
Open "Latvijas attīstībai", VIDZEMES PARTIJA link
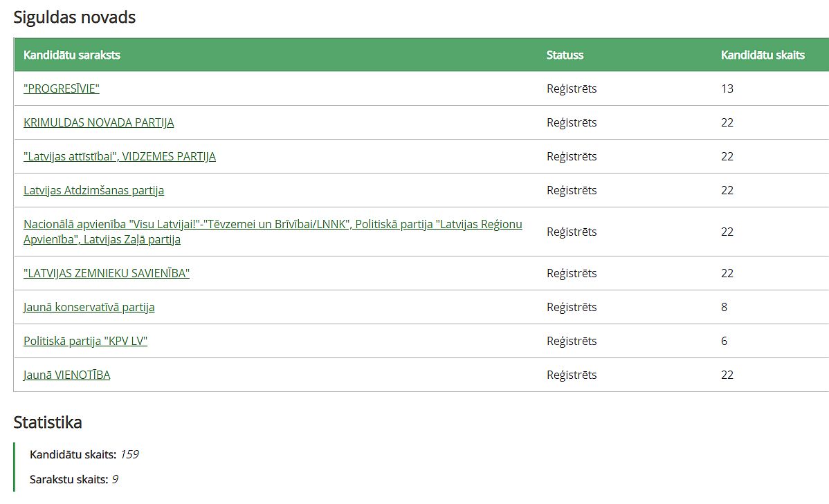pos(120,156)
